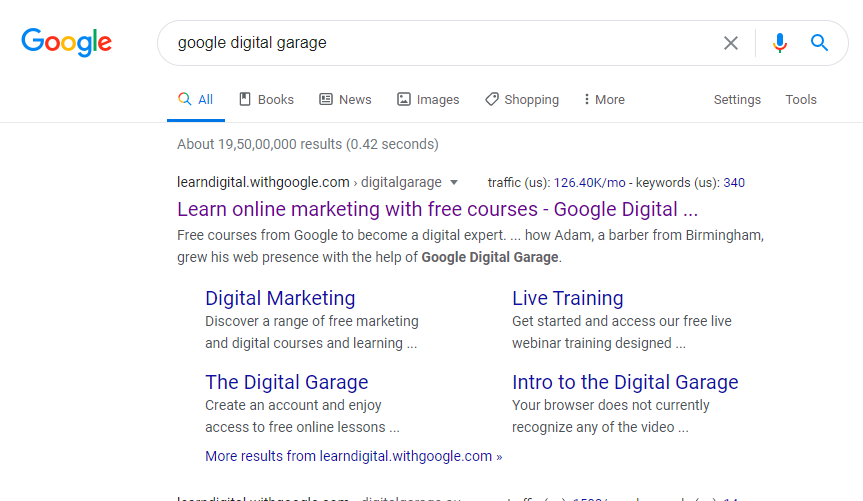Open the Shopping tab
The width and height of the screenshot is (863, 501).
[x=522, y=100]
